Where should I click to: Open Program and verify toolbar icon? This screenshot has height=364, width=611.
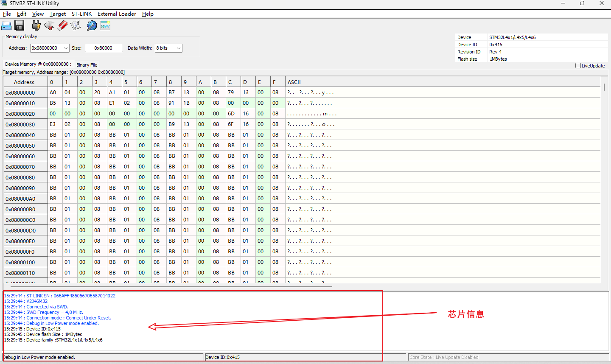tap(76, 26)
